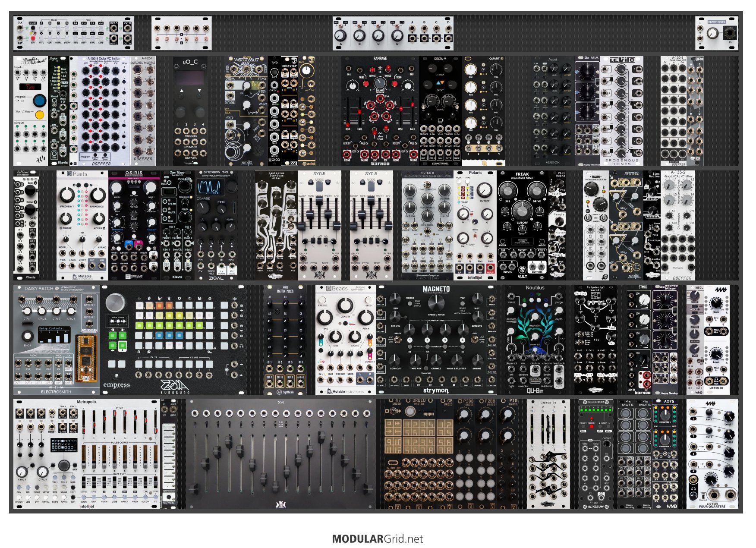Click the Daisy Patch display screen

pos(54,335)
